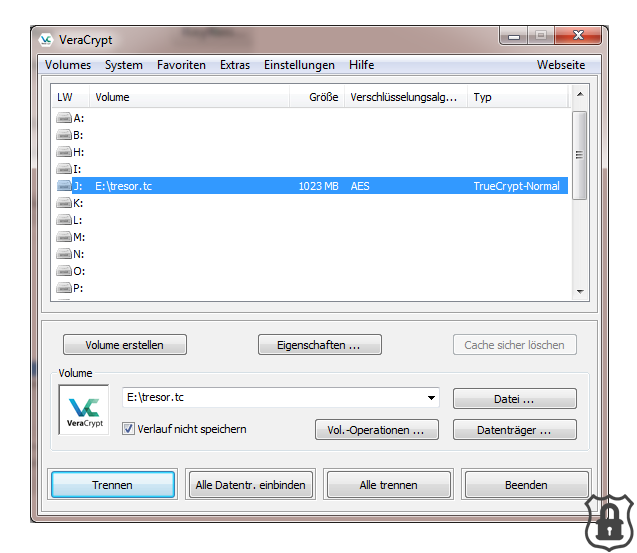The image size is (637, 553).
Task: Click 'Alle Datentr. einbinden'
Action: [x=251, y=484]
